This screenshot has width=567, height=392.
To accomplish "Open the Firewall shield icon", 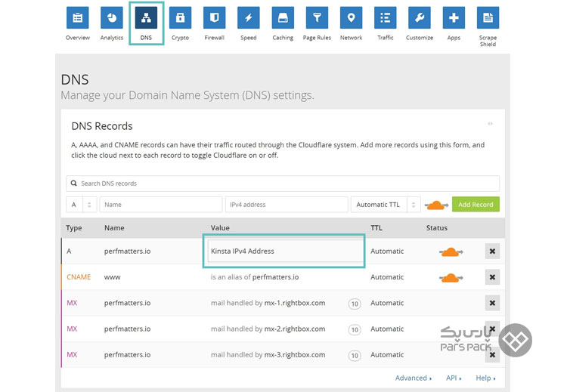I will click(215, 17).
